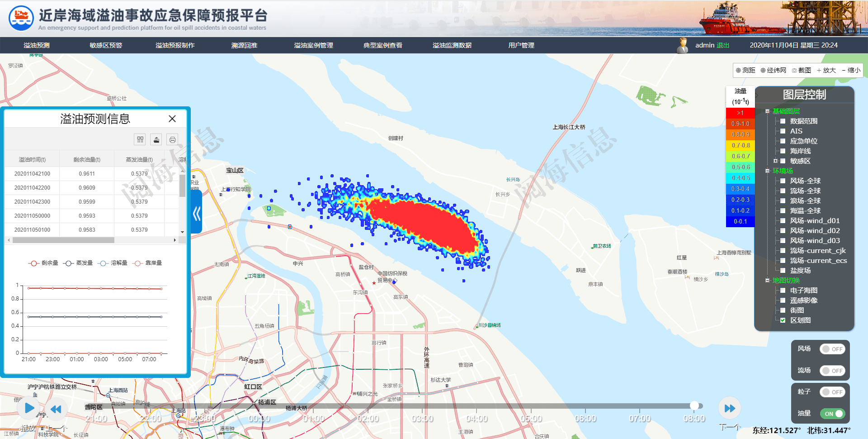Collapse the 基础图层 layer group
The width and height of the screenshot is (868, 439).
point(767,111)
